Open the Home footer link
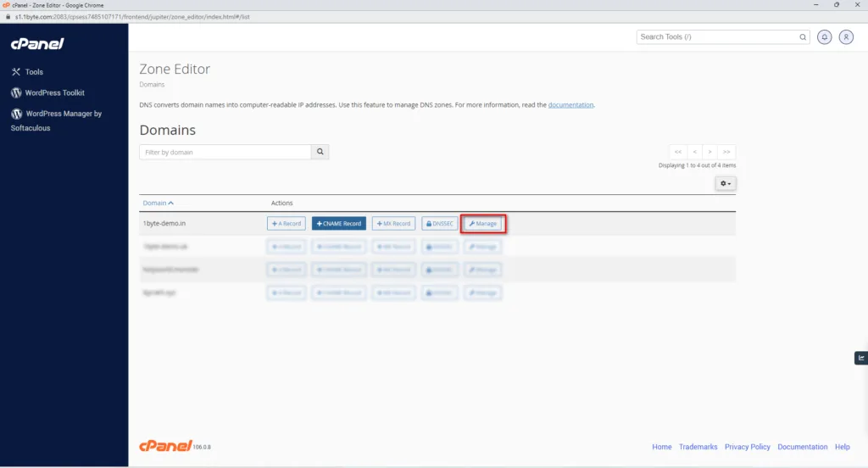 661,447
